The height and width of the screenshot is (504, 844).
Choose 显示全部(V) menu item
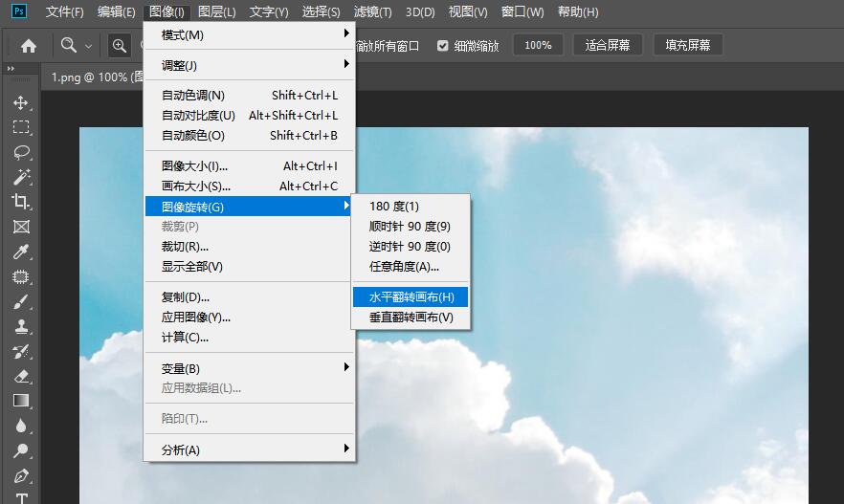(250, 266)
